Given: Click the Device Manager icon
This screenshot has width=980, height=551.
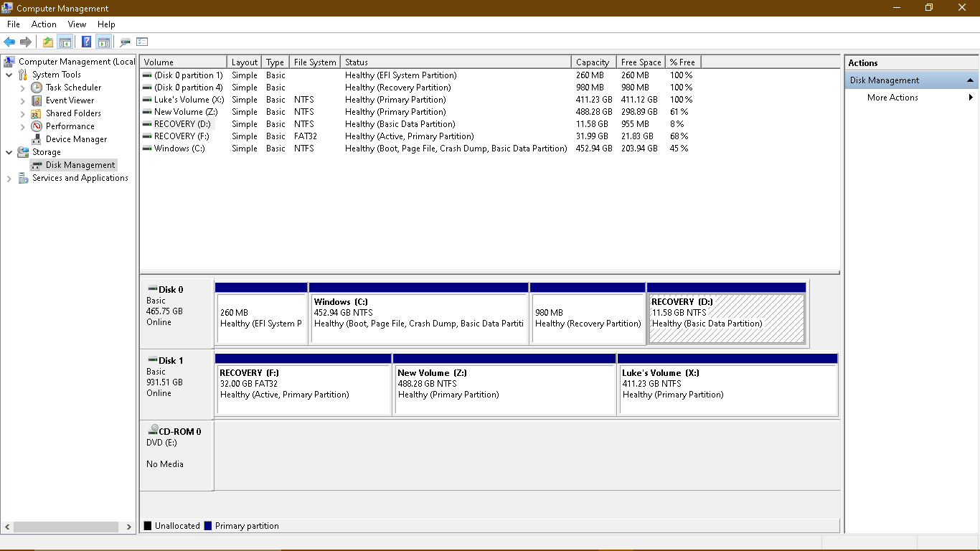Looking at the screenshot, I should (x=37, y=139).
